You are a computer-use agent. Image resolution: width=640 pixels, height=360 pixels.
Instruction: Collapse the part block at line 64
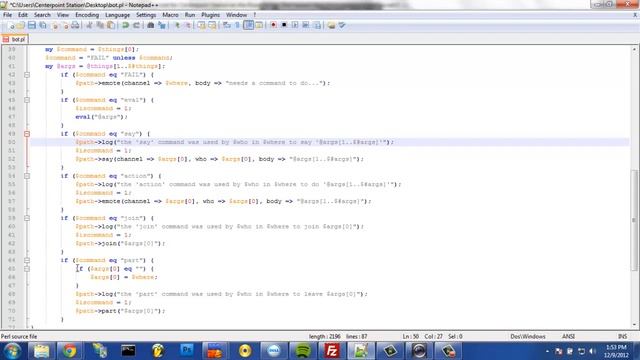(27, 260)
